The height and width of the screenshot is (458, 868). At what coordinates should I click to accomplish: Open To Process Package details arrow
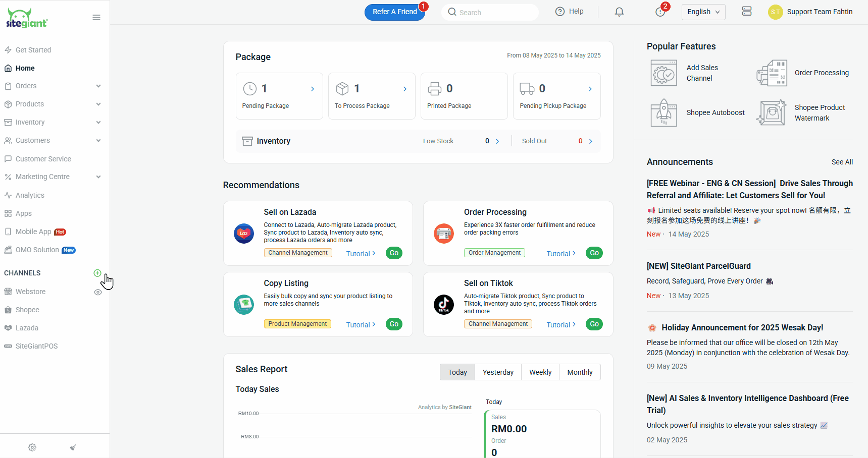[x=405, y=89]
